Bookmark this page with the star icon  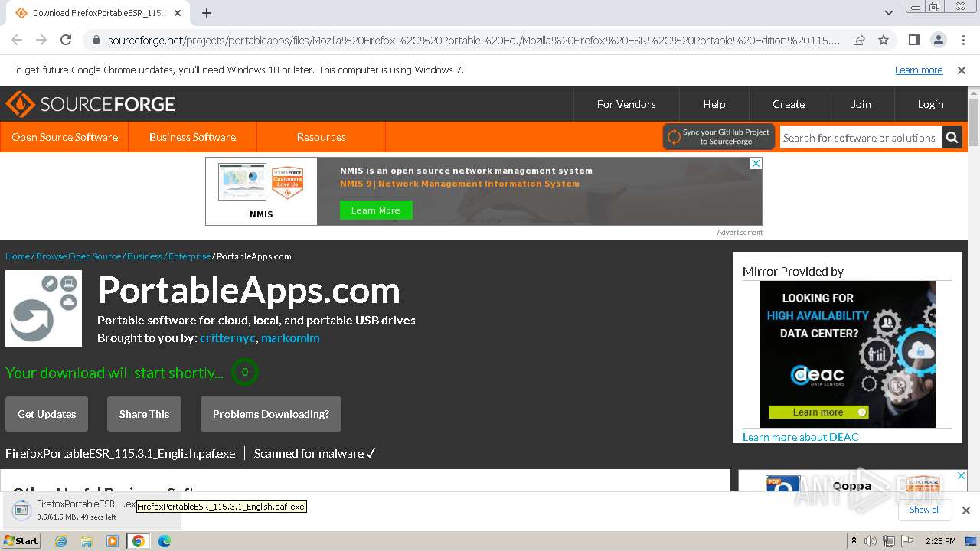pyautogui.click(x=884, y=40)
